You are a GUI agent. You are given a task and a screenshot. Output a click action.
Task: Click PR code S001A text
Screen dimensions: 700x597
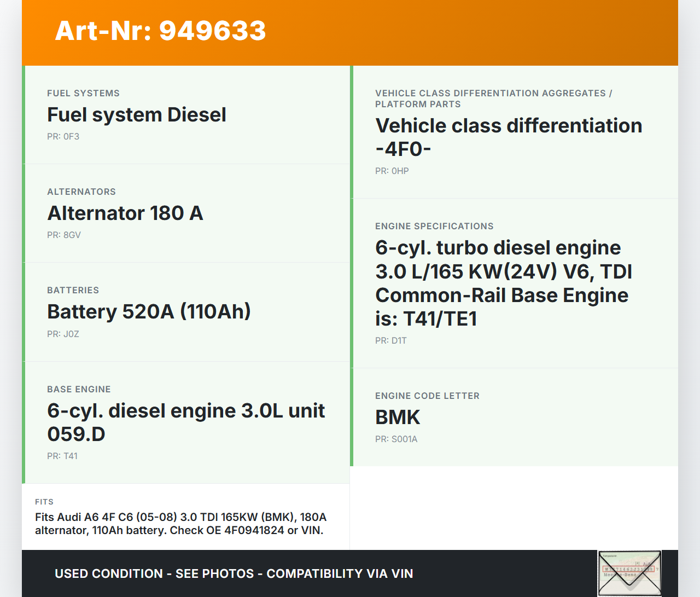(x=396, y=439)
